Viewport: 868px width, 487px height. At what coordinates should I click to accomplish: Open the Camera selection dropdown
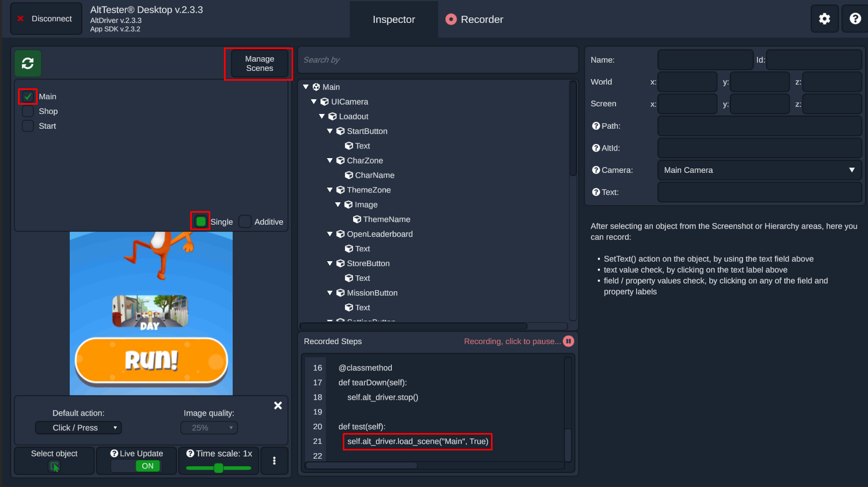click(760, 170)
